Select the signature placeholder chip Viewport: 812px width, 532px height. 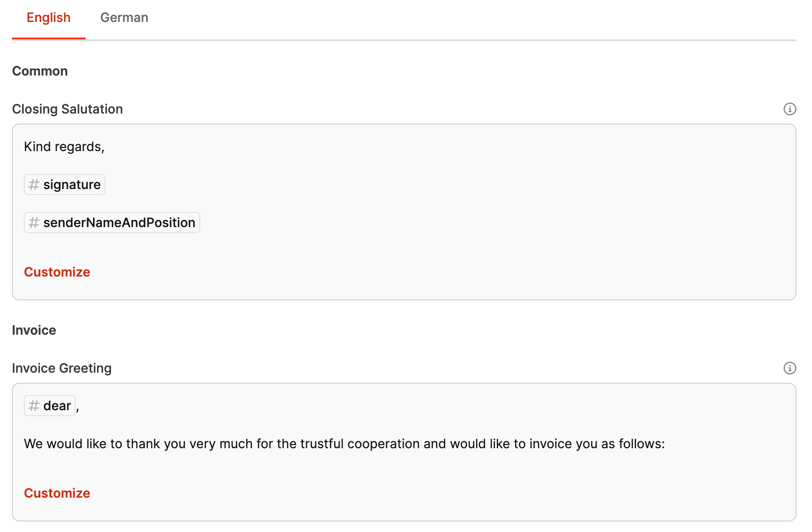pyautogui.click(x=71, y=185)
